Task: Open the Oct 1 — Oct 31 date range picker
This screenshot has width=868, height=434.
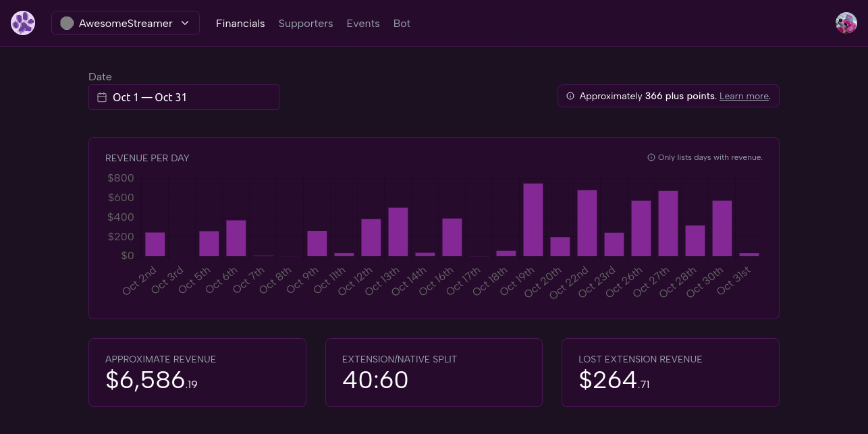Action: pos(184,97)
